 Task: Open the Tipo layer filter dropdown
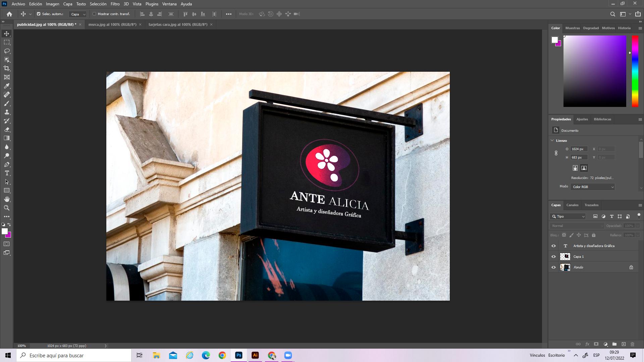click(568, 217)
